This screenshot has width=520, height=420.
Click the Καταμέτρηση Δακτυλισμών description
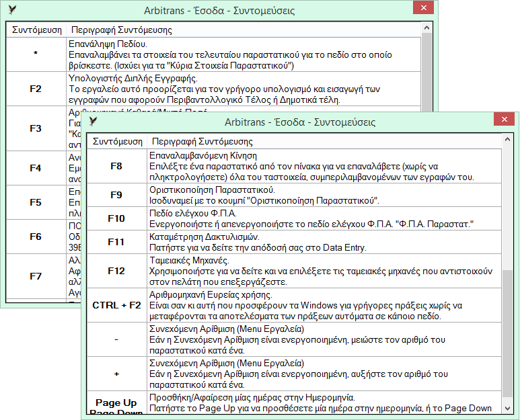tap(324, 242)
